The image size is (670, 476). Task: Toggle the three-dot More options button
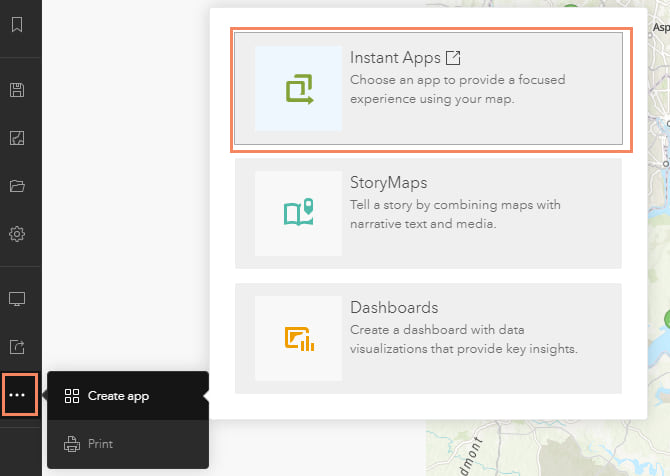(17, 395)
